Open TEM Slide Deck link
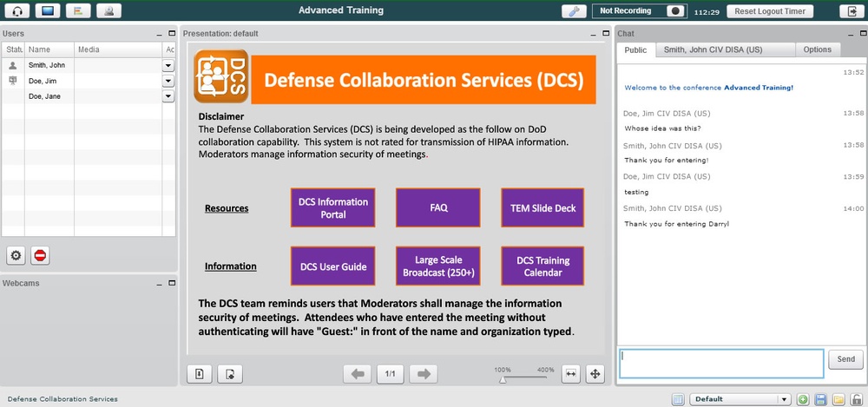 (x=542, y=207)
